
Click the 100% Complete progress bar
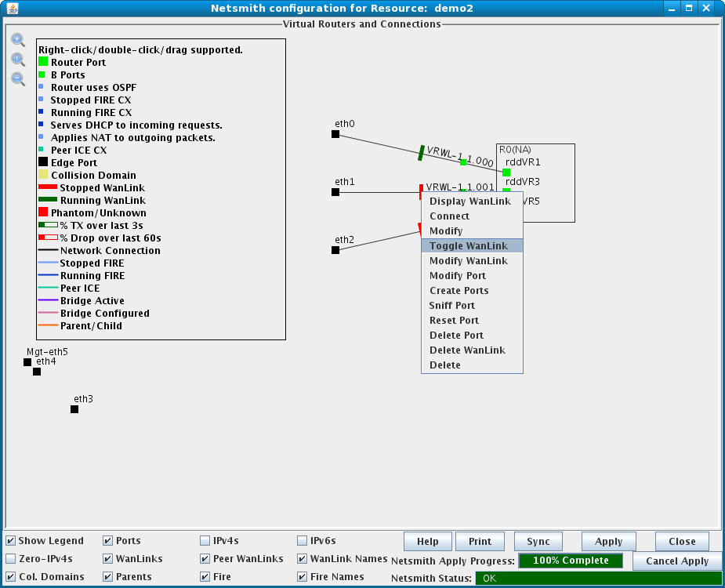571,561
